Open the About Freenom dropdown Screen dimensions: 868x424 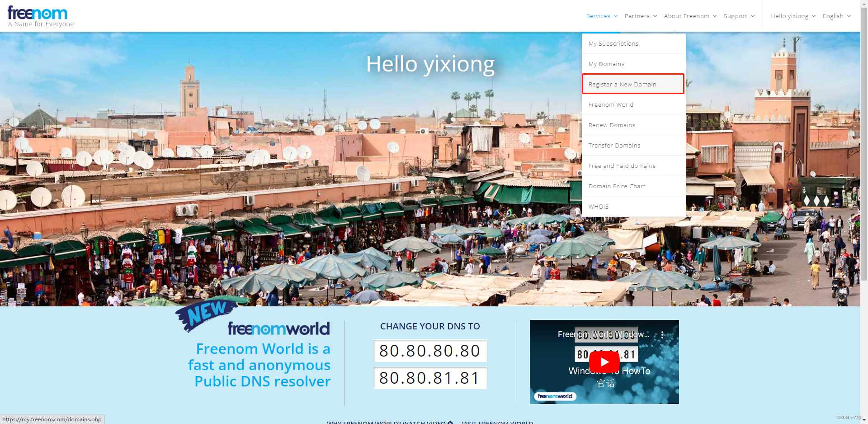[x=690, y=16]
